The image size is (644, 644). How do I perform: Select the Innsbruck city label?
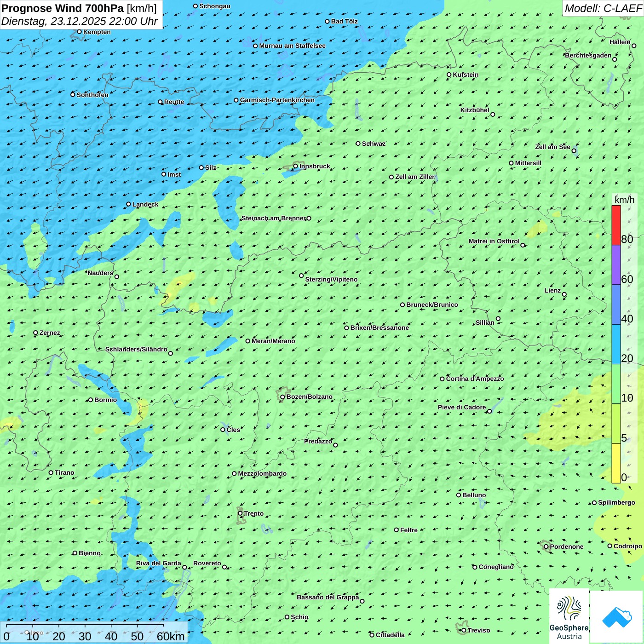(x=315, y=166)
